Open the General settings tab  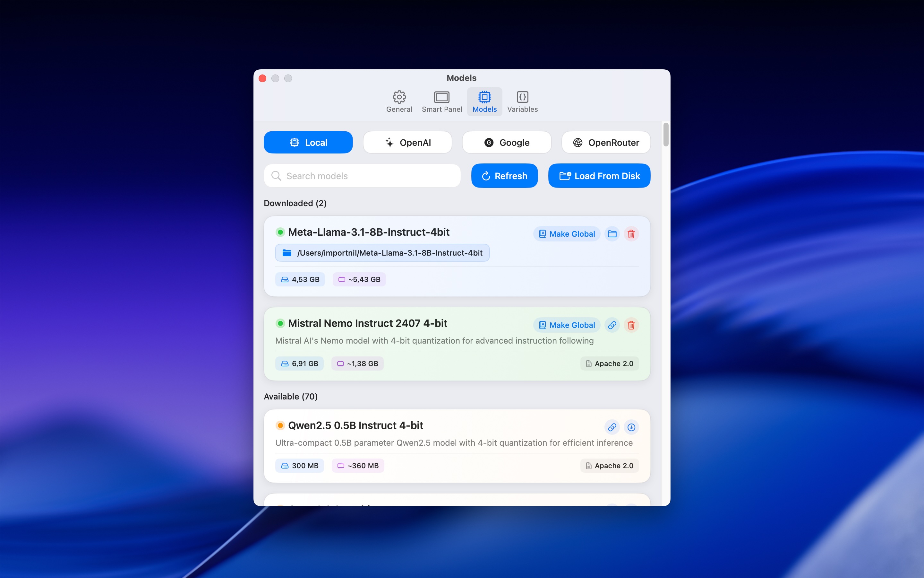coord(399,102)
